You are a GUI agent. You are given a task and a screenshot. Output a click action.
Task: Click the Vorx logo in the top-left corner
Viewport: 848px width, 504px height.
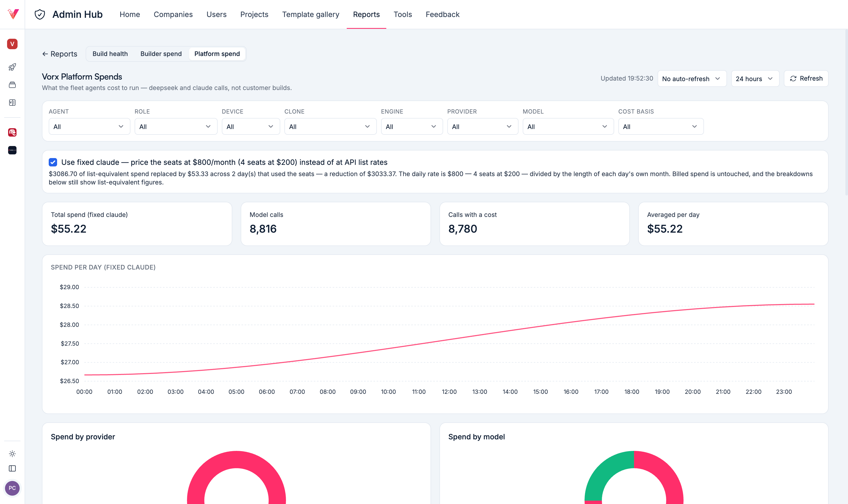tap(13, 14)
